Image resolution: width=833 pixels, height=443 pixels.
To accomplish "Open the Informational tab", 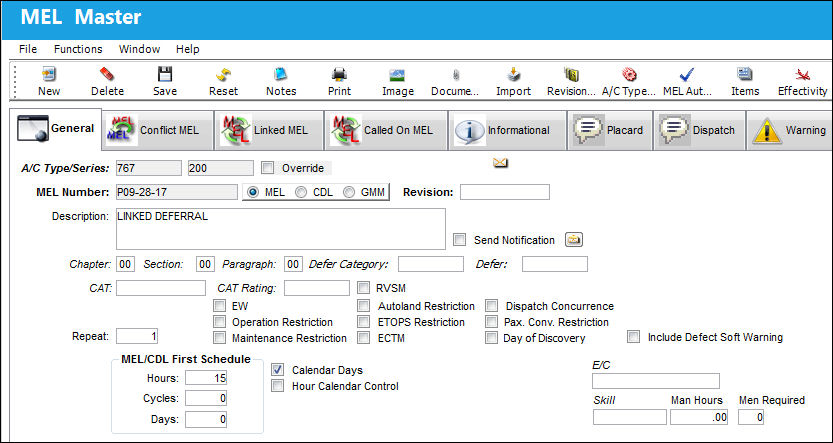I will 507,130.
